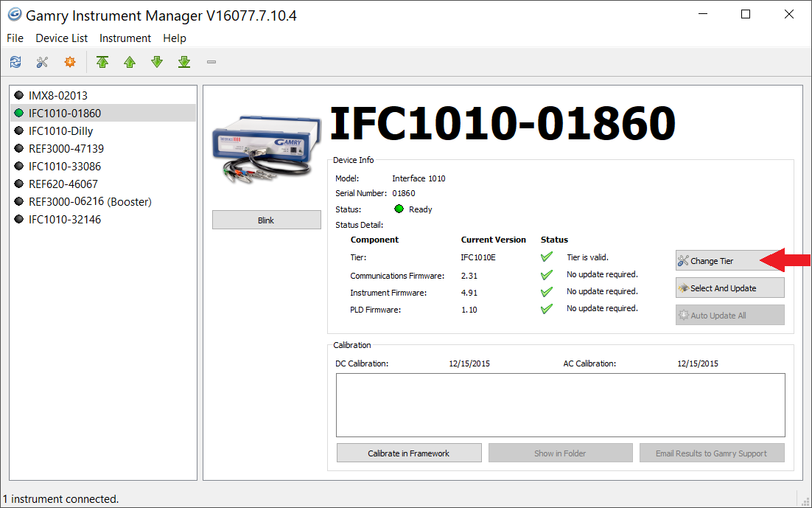Click the refresh devices toolbar icon

(15, 62)
